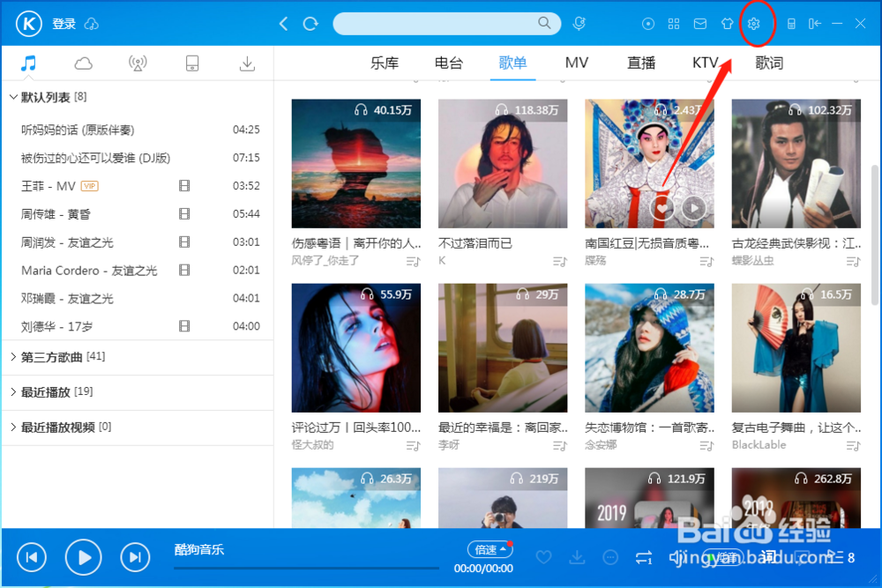
Task: Open the app box grid icon
Action: 674,24
